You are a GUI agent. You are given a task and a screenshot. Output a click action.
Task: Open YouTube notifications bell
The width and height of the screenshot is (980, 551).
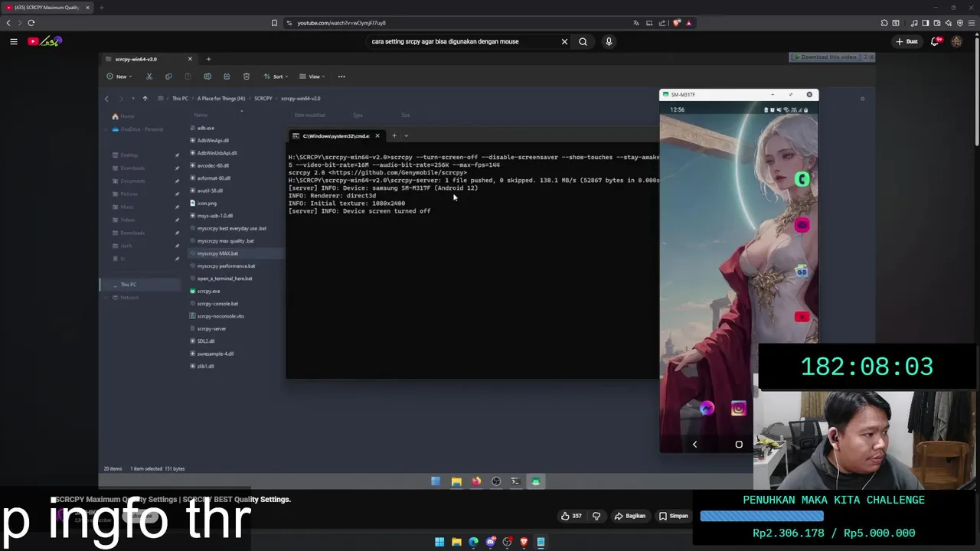click(935, 41)
